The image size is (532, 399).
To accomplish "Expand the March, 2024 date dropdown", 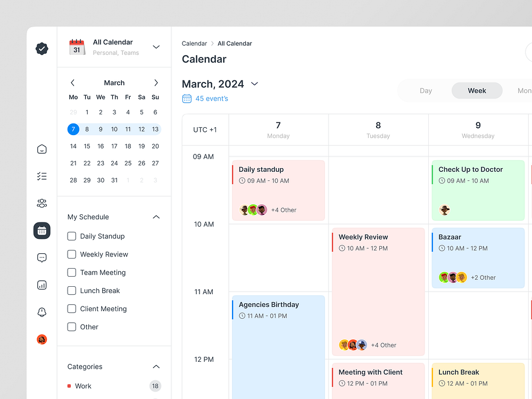I will (x=254, y=84).
